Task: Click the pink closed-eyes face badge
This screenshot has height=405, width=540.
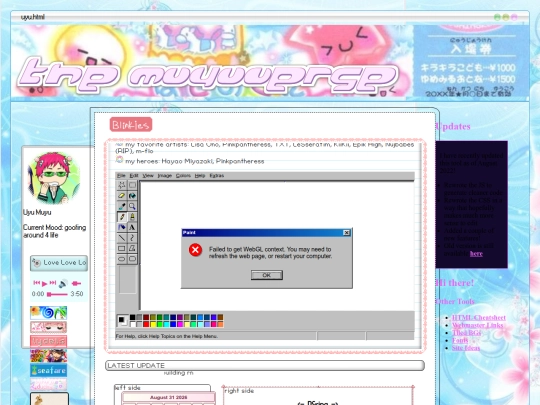Action: coord(49,327)
